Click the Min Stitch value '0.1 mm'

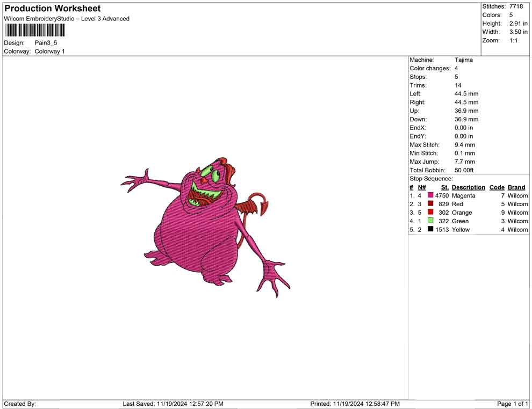click(x=465, y=153)
